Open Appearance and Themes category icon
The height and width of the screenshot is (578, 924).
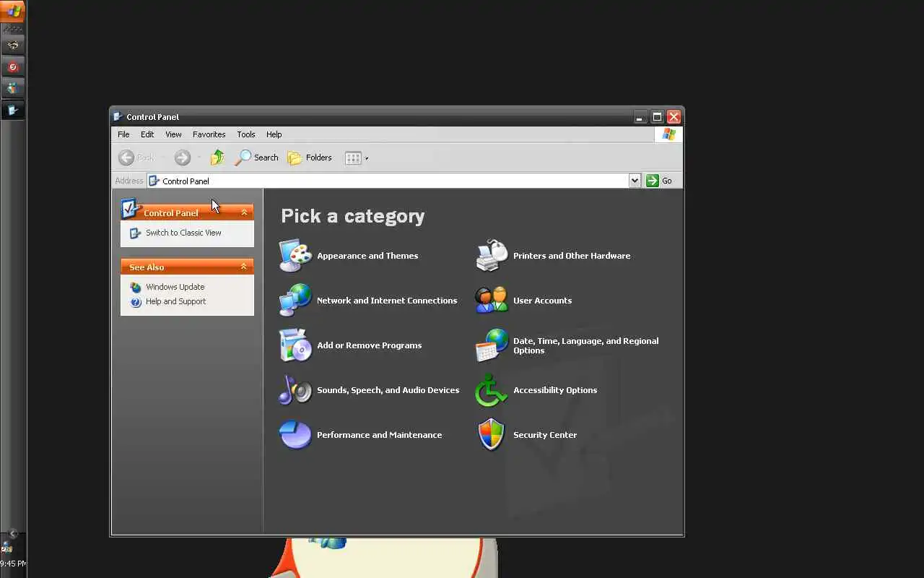(295, 256)
